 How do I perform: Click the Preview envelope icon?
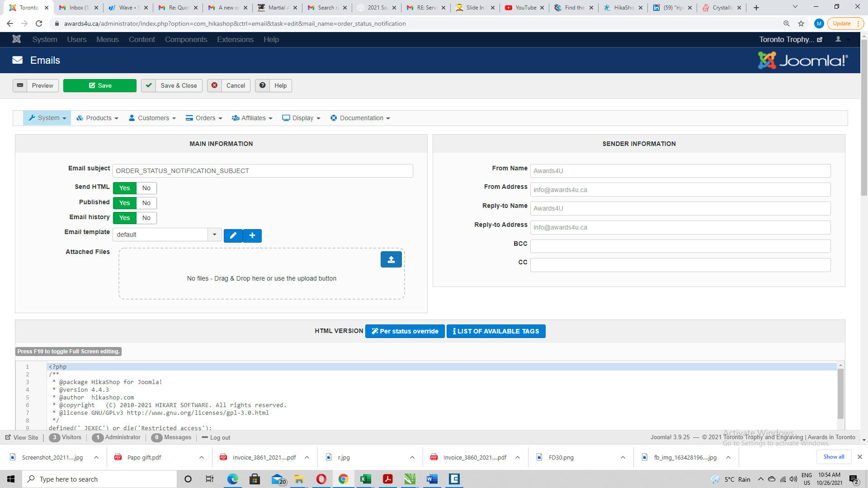(x=20, y=85)
